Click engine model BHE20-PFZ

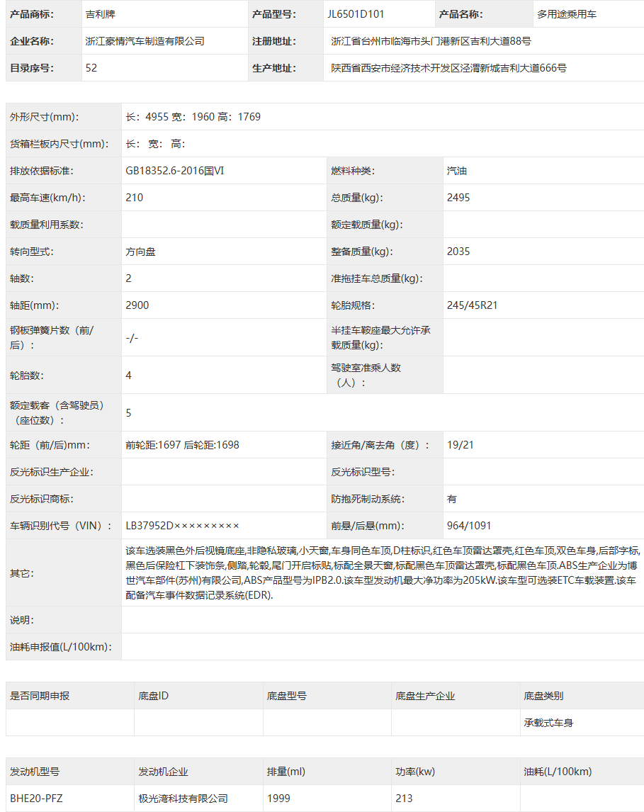click(x=36, y=799)
